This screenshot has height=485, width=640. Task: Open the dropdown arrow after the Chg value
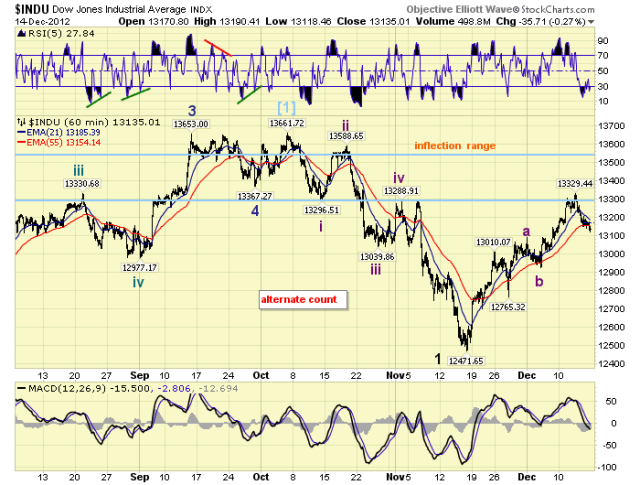tap(591, 22)
